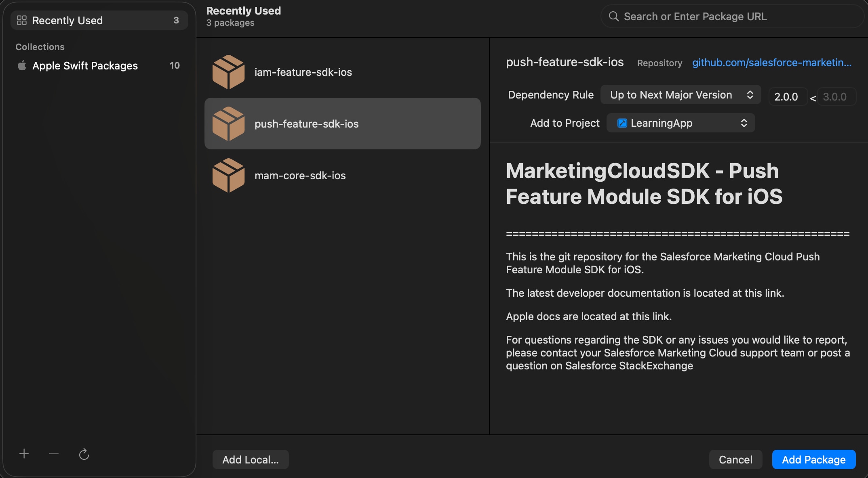Screen dimensions: 868x478
Task: Add a new package collection
Action: (x=24, y=453)
